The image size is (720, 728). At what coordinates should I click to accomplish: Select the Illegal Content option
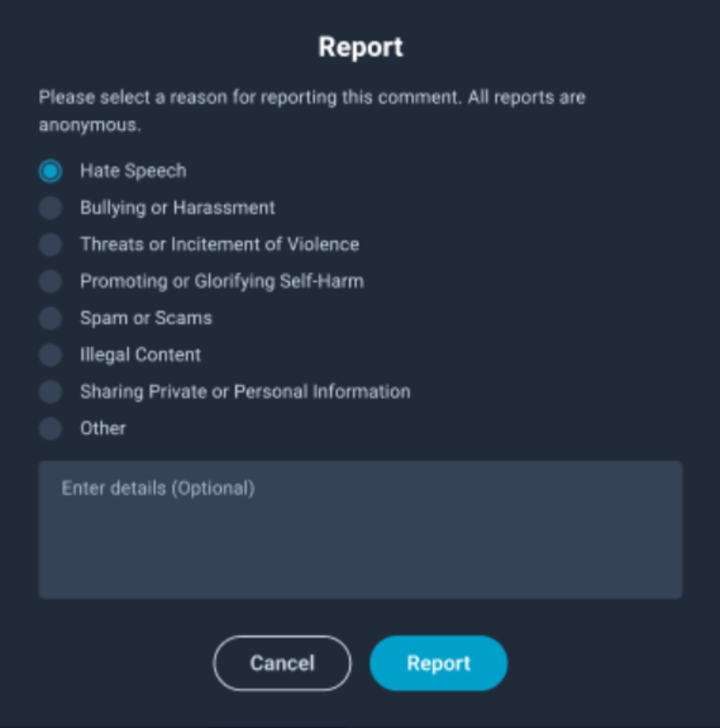click(50, 354)
